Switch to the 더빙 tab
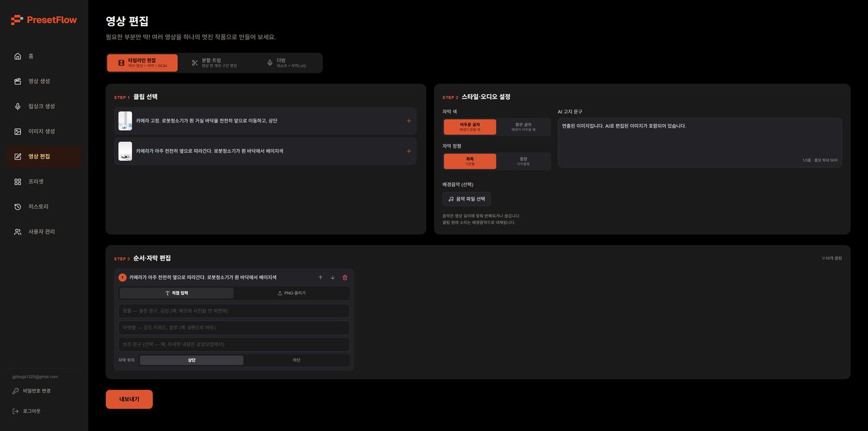 tap(286, 63)
